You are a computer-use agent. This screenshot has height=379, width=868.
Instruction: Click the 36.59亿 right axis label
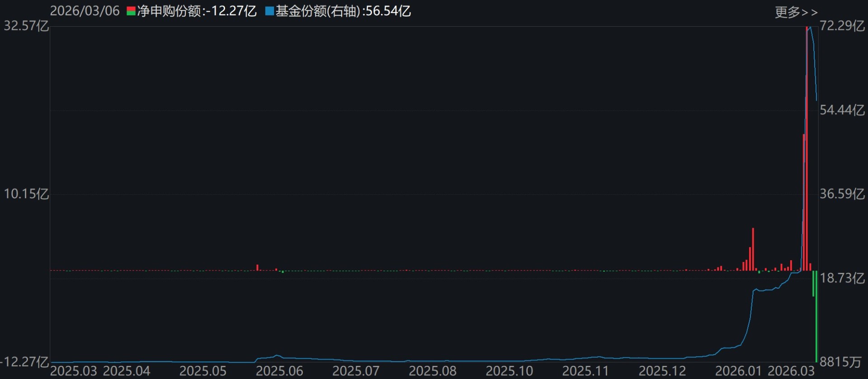click(842, 194)
